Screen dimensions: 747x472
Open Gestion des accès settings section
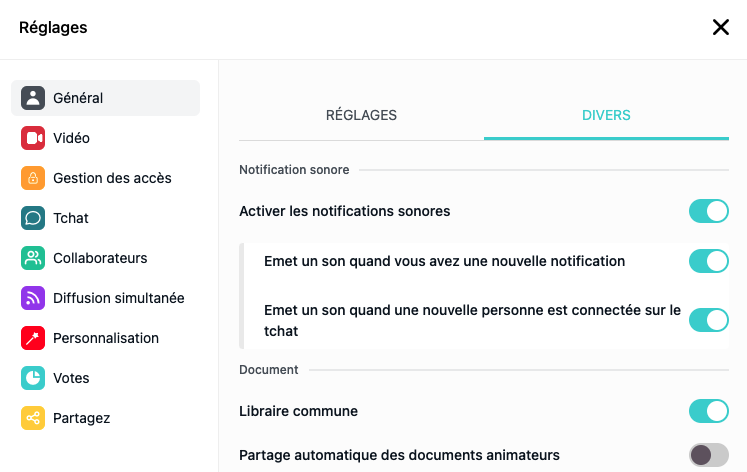[x=105, y=178]
